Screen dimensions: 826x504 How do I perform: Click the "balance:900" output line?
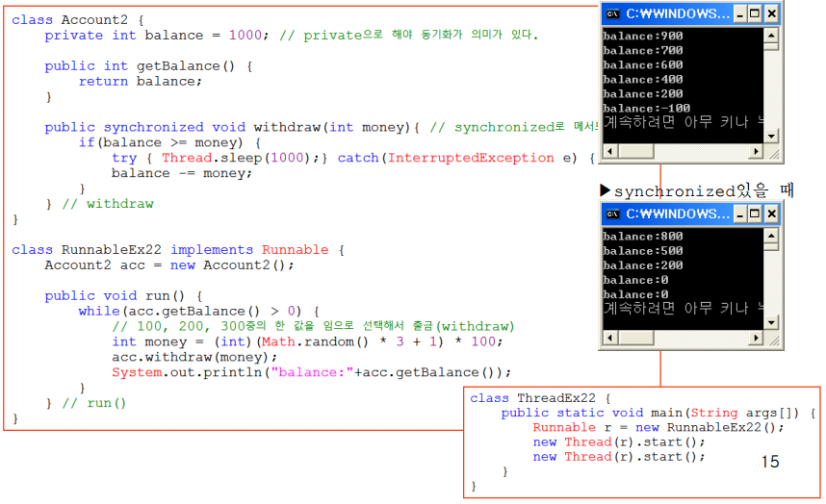643,36
